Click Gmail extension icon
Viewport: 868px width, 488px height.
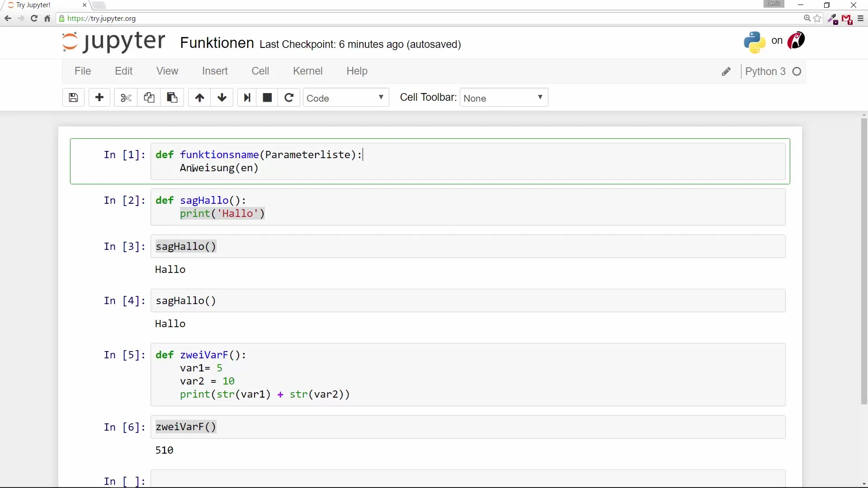pos(847,19)
